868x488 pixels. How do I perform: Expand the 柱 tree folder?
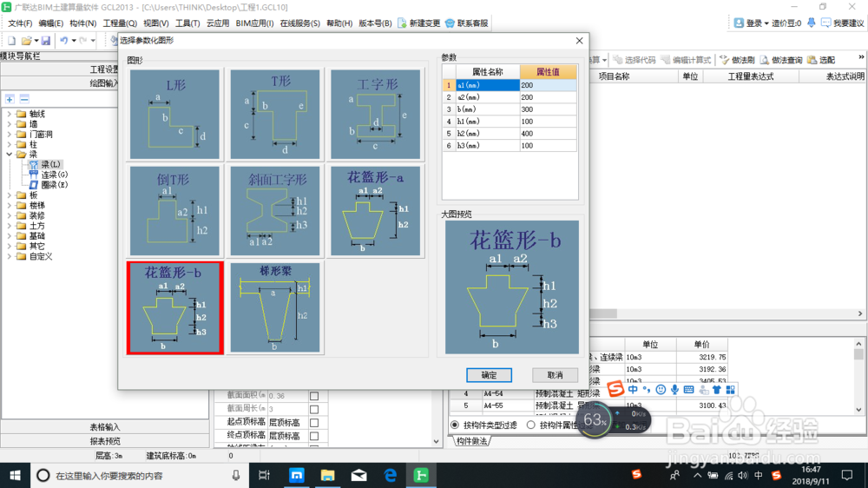(9, 144)
